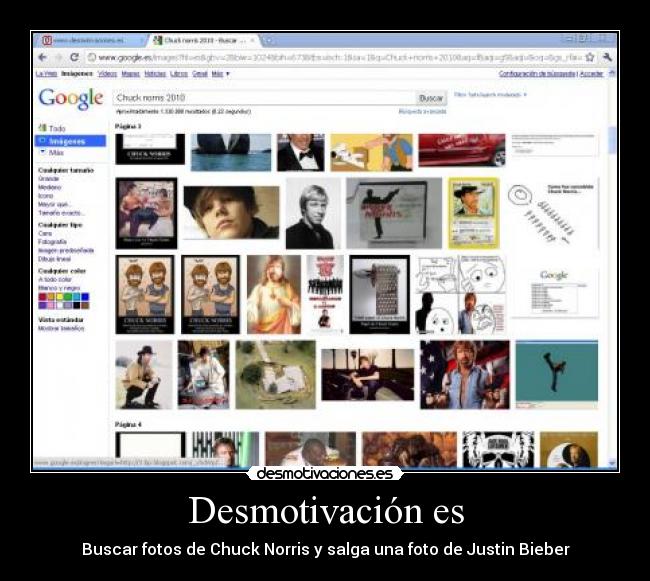Screen dimensions: 650x581
Task: Filter by Mediano size
Action: (x=49, y=187)
